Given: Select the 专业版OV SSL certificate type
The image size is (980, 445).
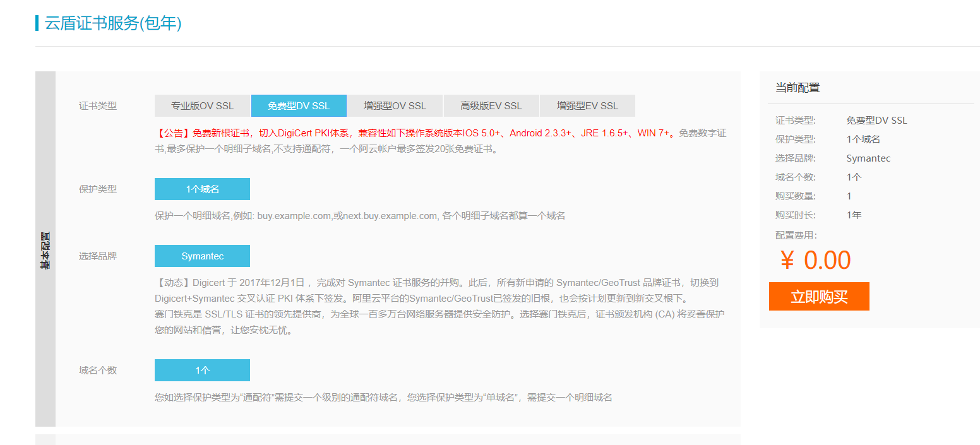Looking at the screenshot, I should [x=202, y=106].
